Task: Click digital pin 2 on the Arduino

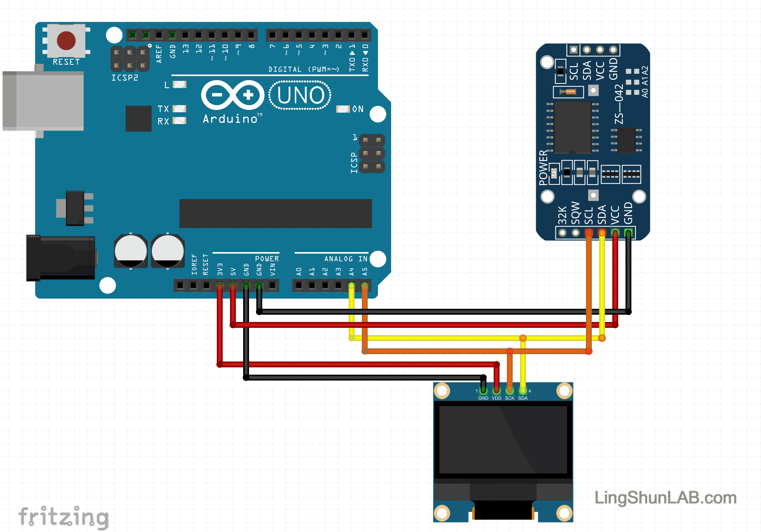Action: 338,35
